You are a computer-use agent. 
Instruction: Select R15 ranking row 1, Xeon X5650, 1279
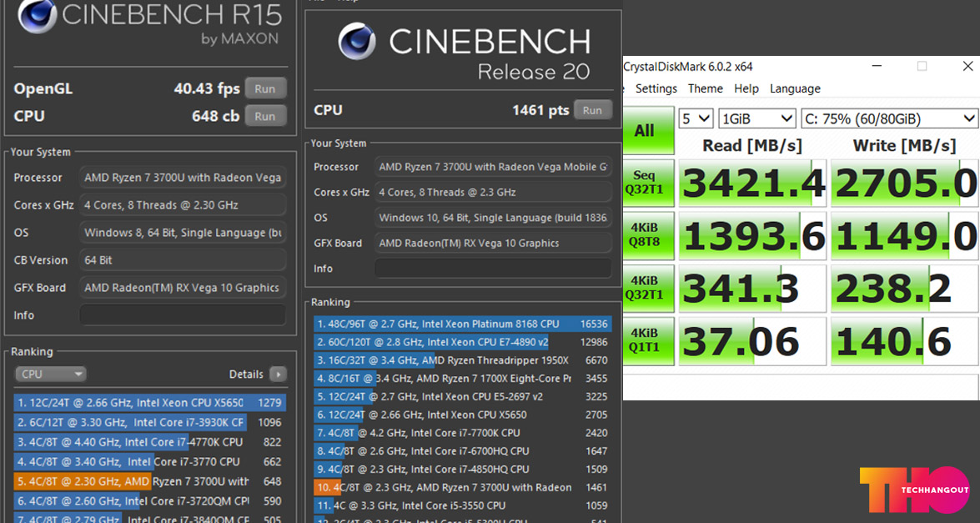tap(150, 402)
